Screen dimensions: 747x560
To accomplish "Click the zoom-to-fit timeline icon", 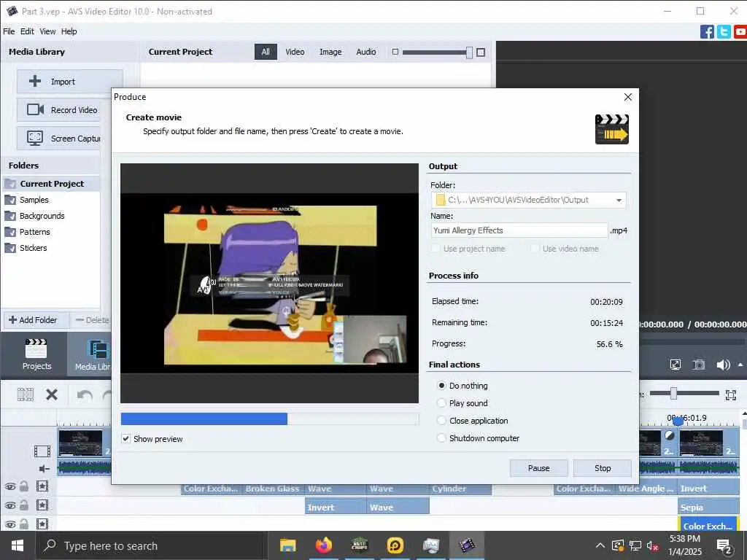I will coord(731,394).
